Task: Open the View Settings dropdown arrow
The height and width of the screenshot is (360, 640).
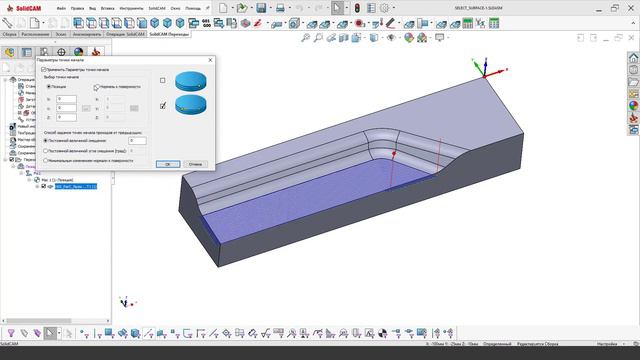Action: pos(448,38)
